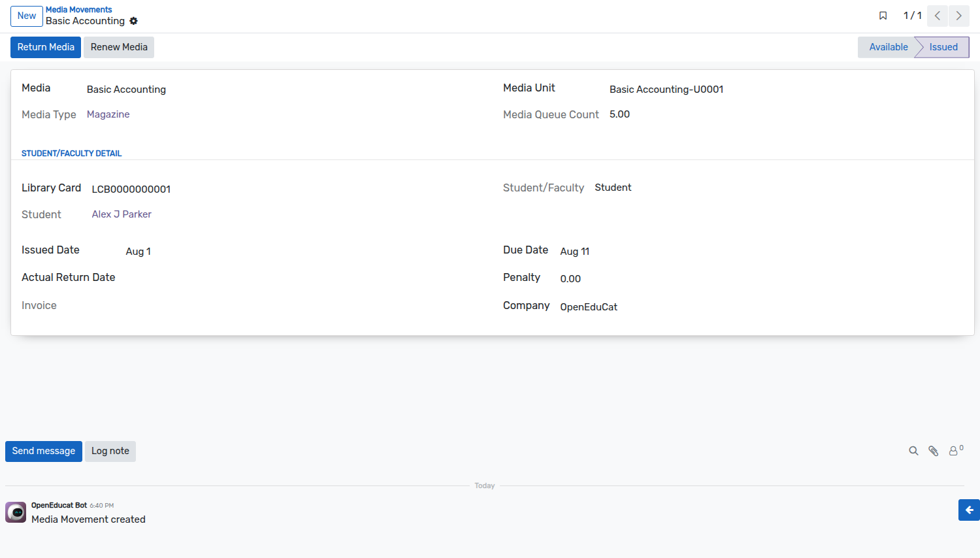Image resolution: width=980 pixels, height=558 pixels.
Task: Go to the next record arrow
Action: point(959,16)
